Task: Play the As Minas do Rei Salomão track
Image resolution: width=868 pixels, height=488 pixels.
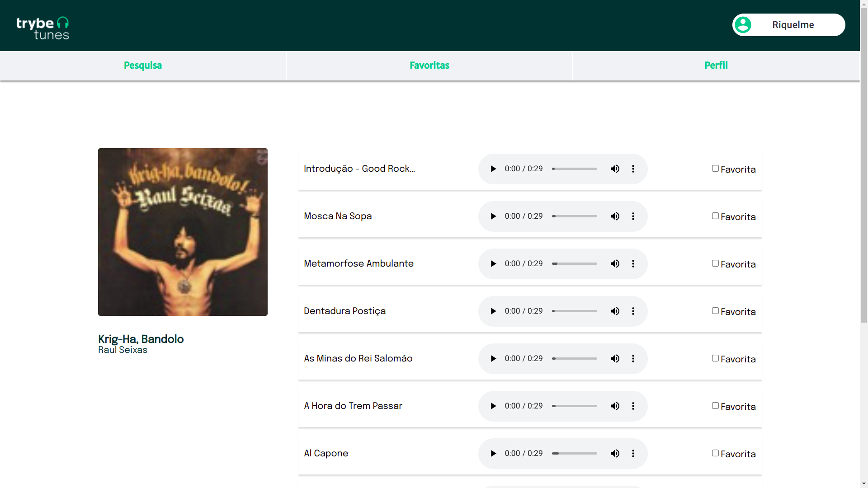Action: [x=493, y=359]
